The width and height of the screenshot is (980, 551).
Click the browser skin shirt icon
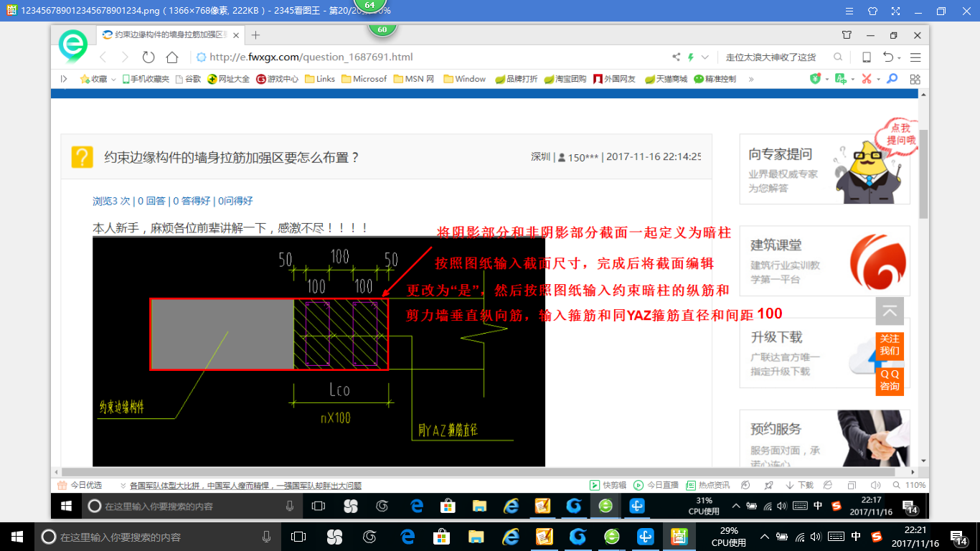(847, 34)
